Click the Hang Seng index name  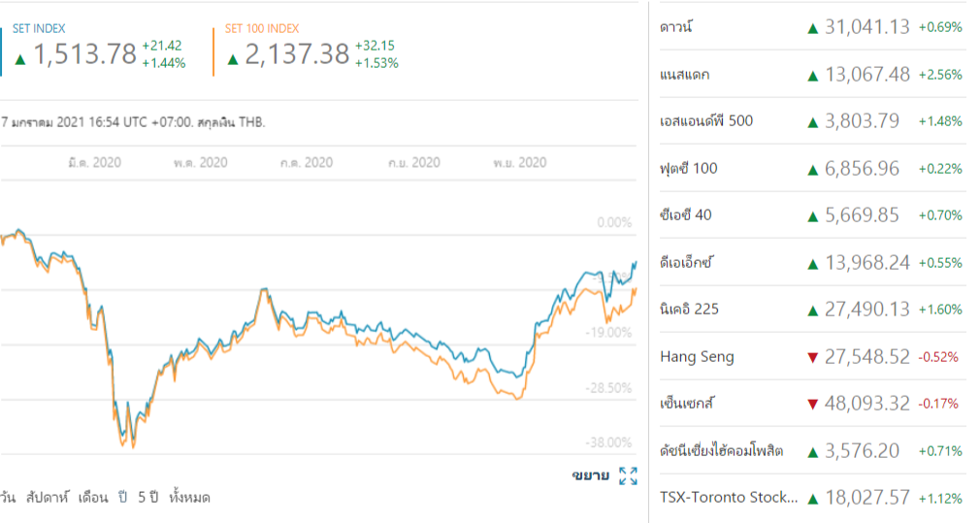point(697,356)
